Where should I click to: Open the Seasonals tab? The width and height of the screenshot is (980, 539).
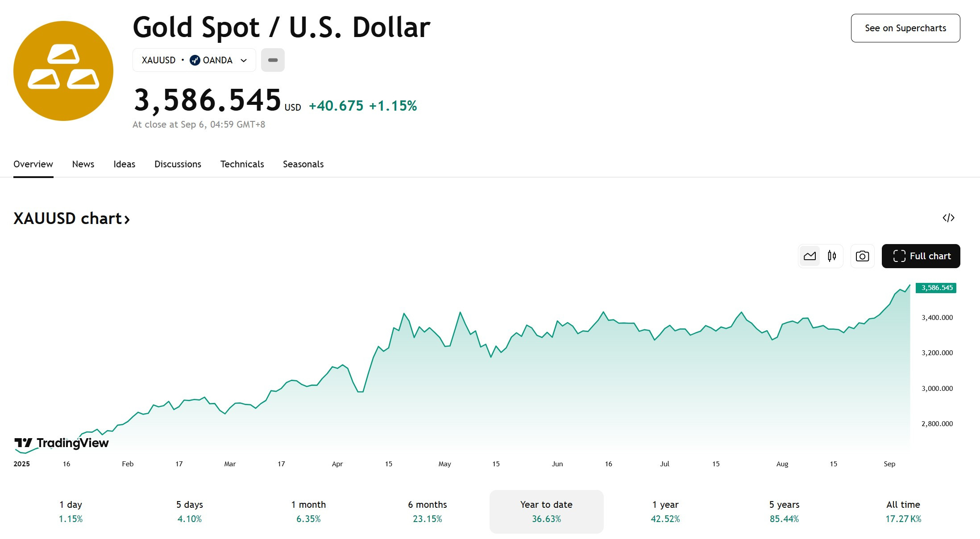coord(303,164)
